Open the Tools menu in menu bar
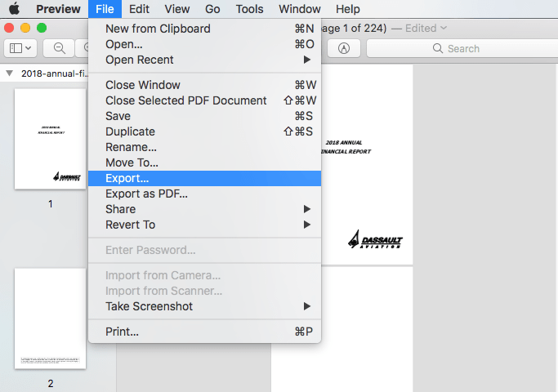This screenshot has height=392, width=558. [x=249, y=9]
